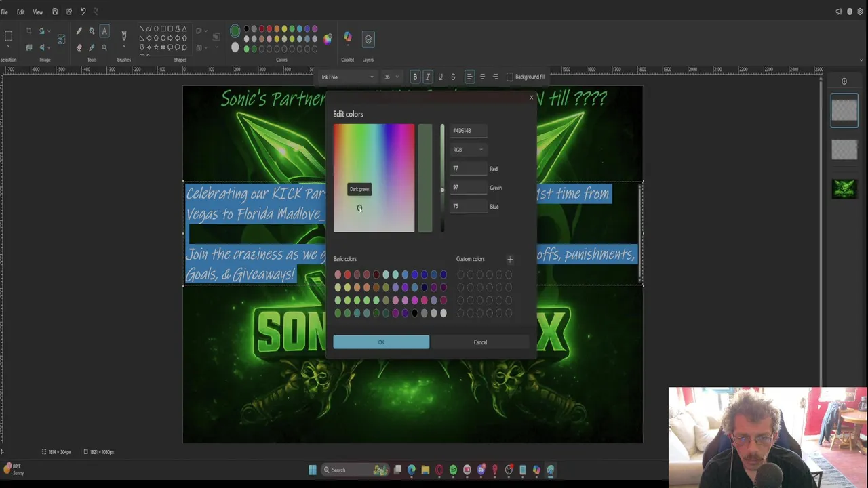Select the top layer thumbnail

pyautogui.click(x=844, y=110)
